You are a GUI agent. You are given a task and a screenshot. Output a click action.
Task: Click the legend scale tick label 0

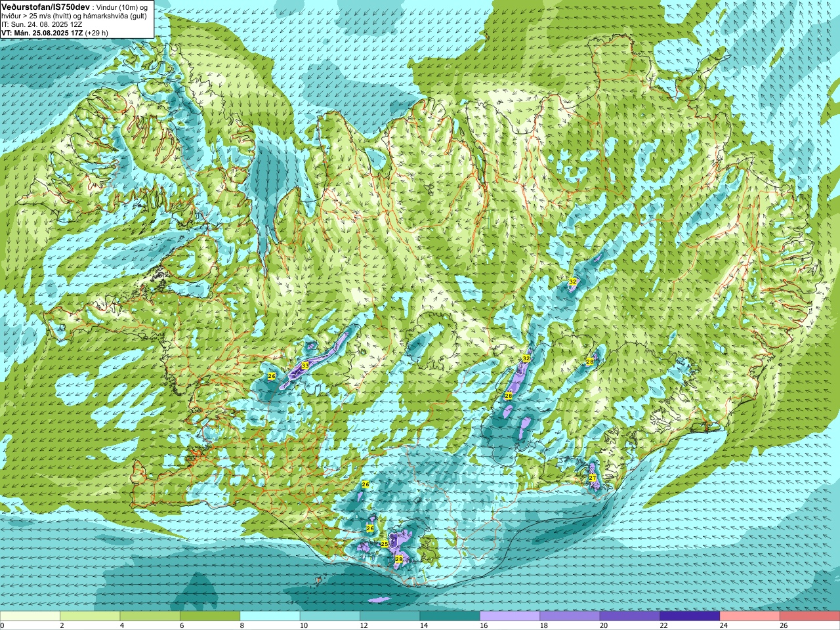[3, 625]
